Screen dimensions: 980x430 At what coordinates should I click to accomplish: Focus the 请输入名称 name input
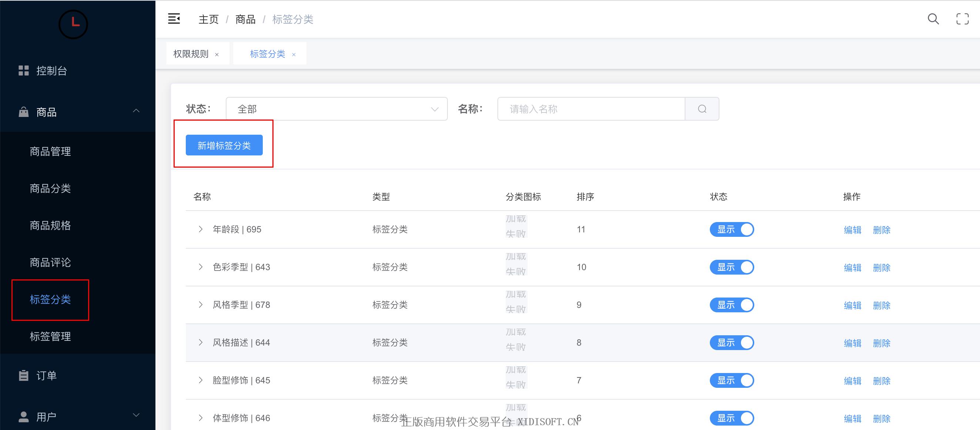[591, 109]
